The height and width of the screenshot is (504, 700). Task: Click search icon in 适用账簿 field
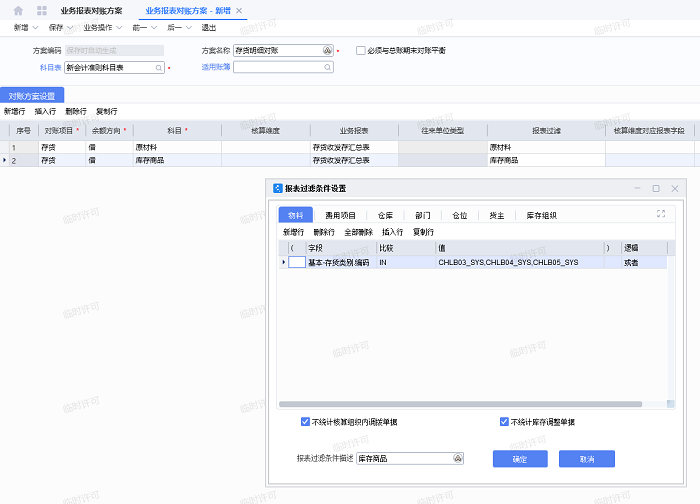pyautogui.click(x=327, y=68)
